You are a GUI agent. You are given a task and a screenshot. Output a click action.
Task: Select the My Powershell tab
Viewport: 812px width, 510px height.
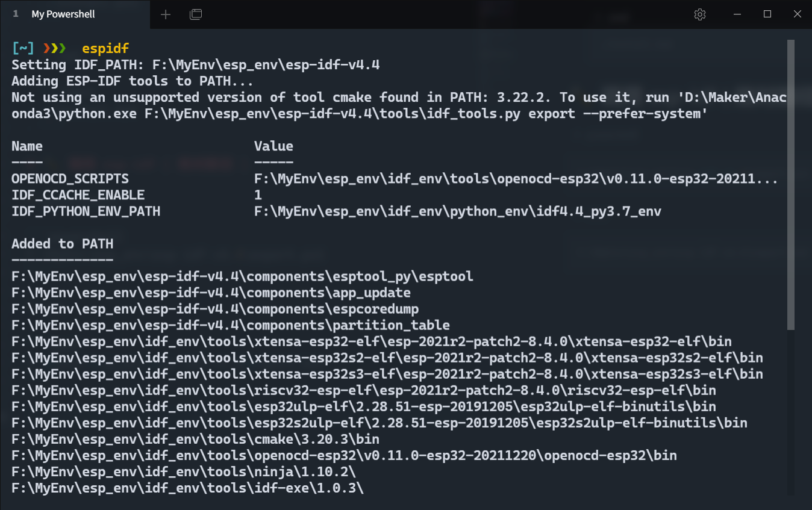75,14
